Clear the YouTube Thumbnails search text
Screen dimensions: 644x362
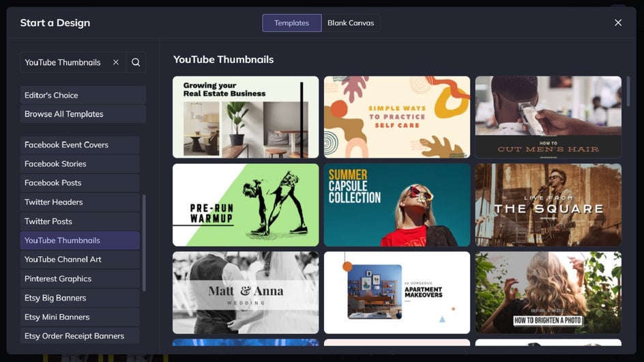tap(116, 62)
